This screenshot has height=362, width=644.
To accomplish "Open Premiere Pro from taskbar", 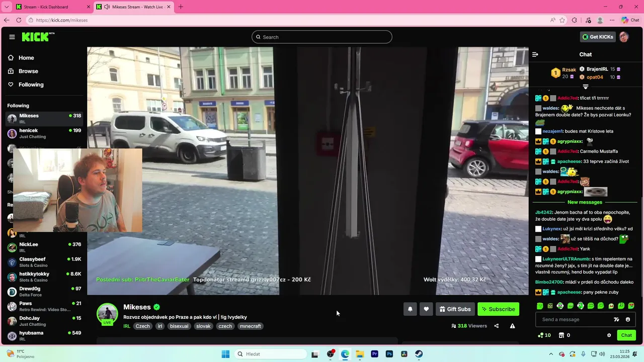I will 374,354.
